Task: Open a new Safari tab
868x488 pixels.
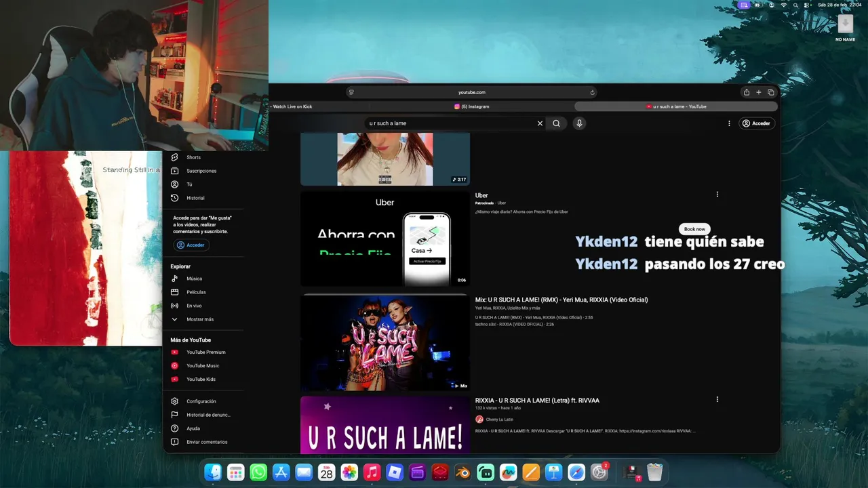Action: pyautogui.click(x=759, y=92)
